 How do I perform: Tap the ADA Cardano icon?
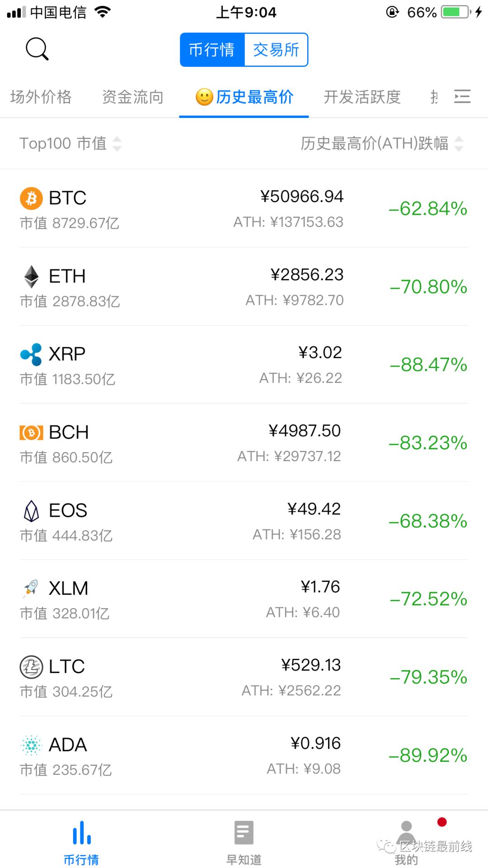pos(31,745)
